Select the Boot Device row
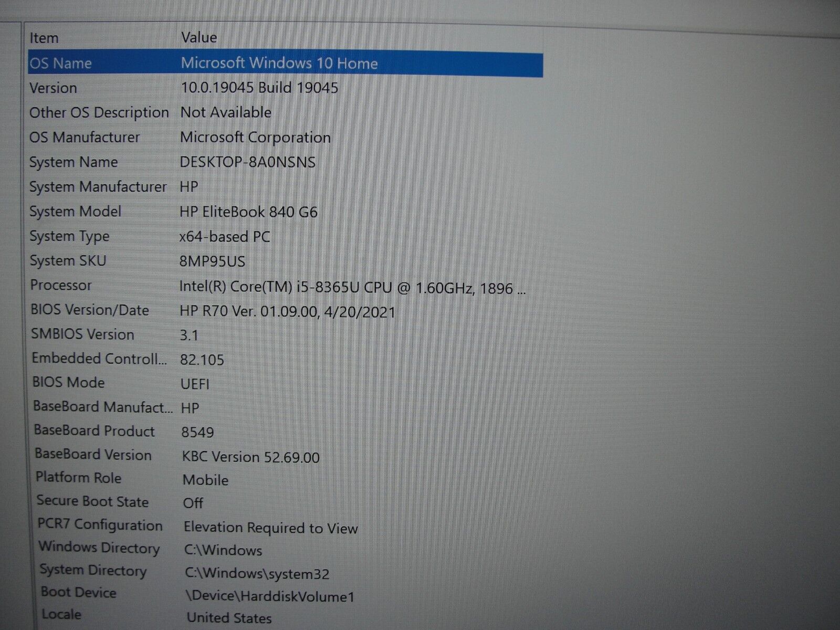This screenshot has height=630, width=840. pos(79,593)
